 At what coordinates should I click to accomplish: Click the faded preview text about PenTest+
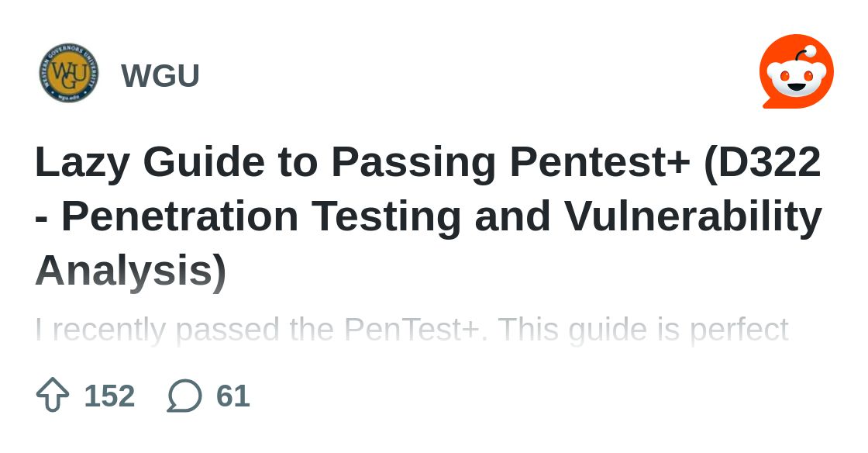pyautogui.click(x=412, y=330)
